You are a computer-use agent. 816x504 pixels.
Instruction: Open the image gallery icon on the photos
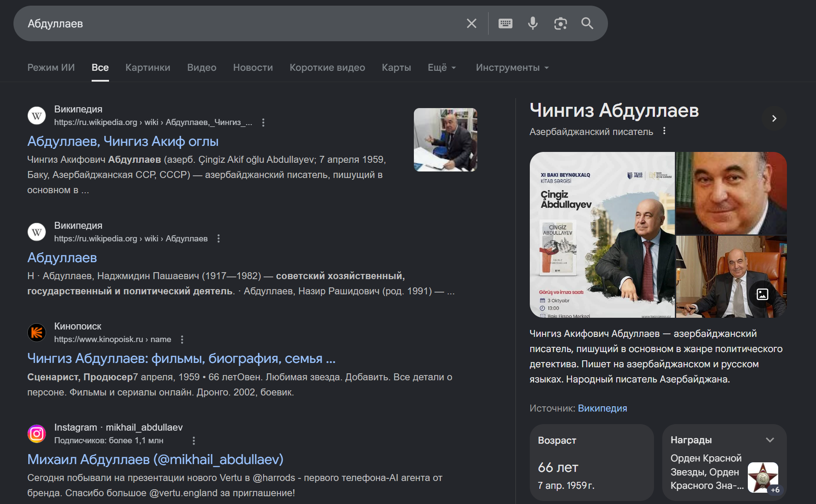click(x=762, y=294)
